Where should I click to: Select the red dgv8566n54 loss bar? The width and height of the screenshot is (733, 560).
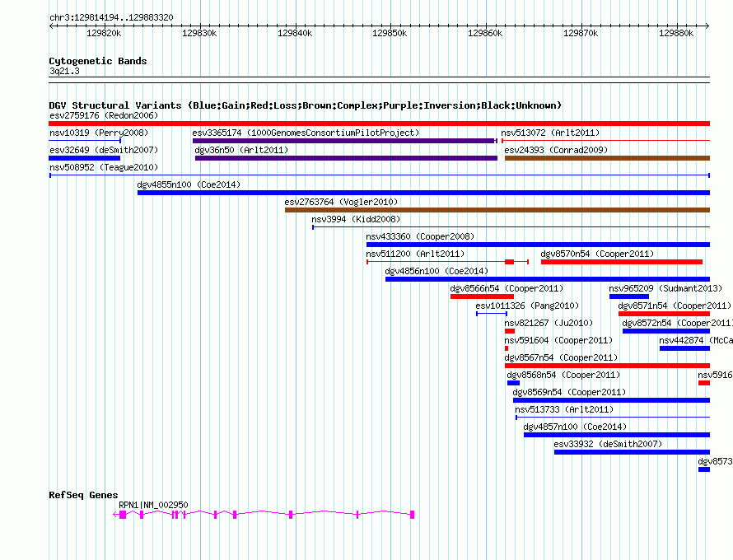(482, 296)
